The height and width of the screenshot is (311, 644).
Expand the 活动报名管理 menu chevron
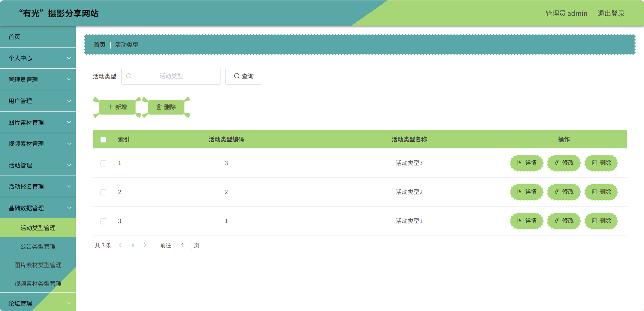point(69,187)
